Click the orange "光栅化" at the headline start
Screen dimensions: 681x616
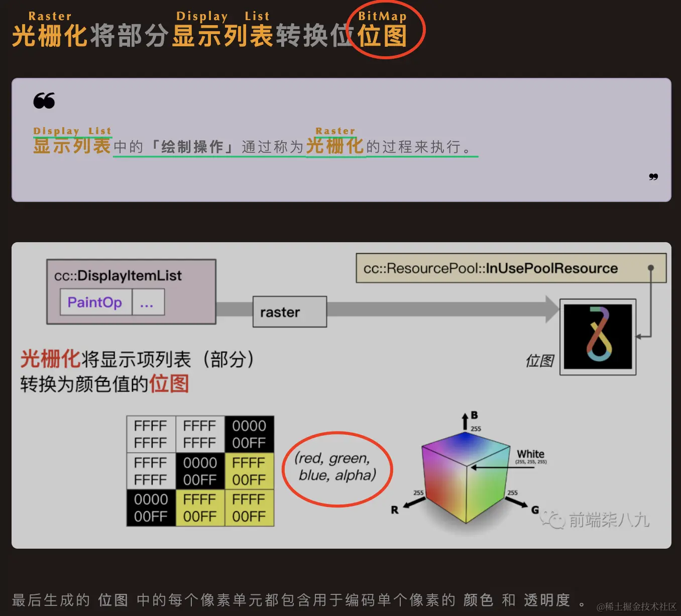[50, 36]
